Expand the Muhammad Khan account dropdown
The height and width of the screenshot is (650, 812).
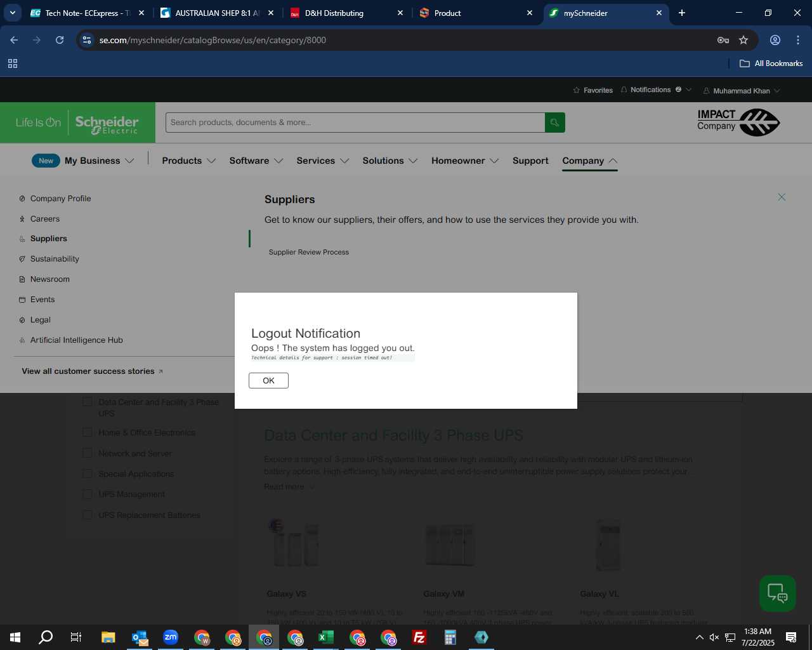741,91
